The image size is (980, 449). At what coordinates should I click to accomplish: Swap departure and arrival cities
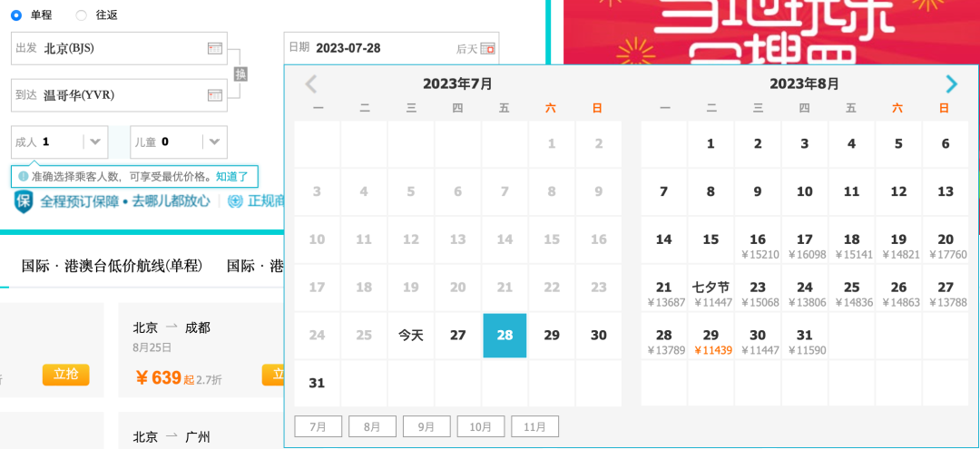click(x=240, y=73)
